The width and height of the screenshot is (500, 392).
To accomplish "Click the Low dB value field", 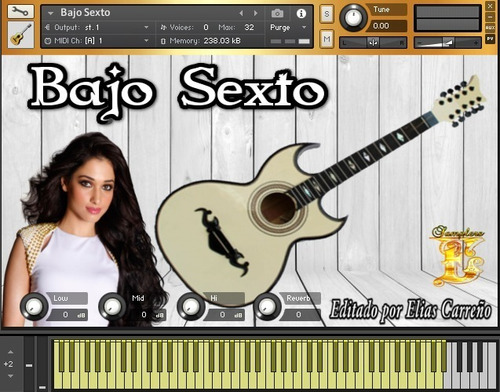I will pos(68,315).
